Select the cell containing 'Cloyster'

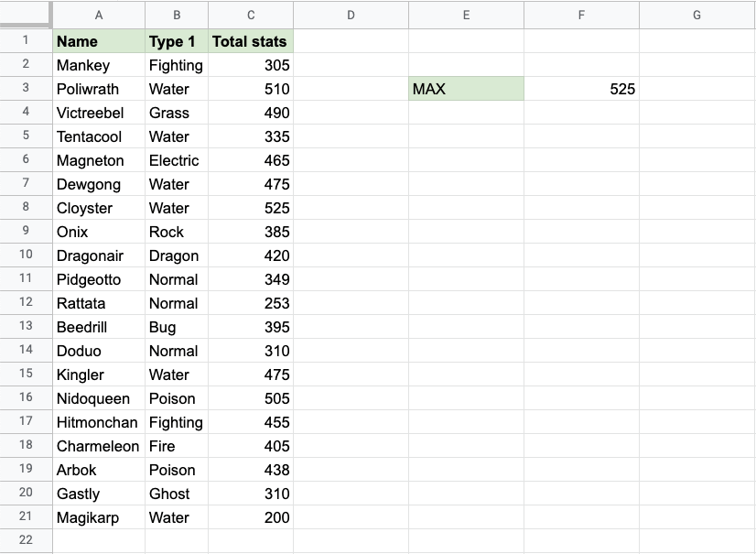[x=99, y=208]
